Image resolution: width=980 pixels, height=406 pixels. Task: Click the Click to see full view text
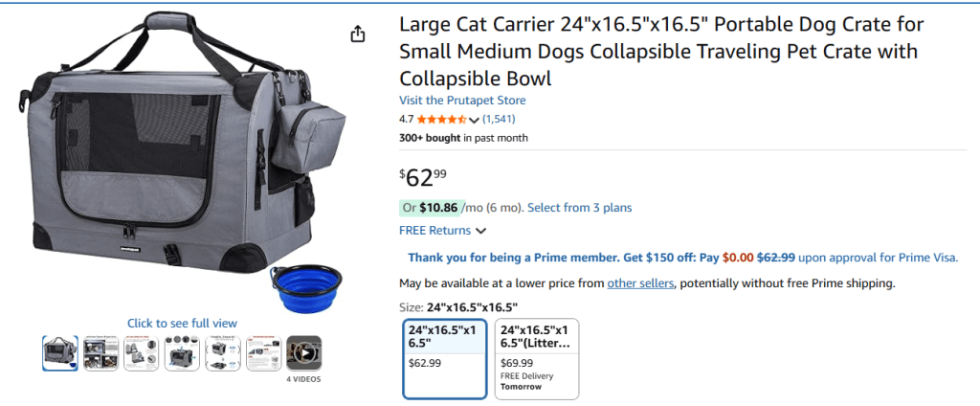tap(182, 324)
